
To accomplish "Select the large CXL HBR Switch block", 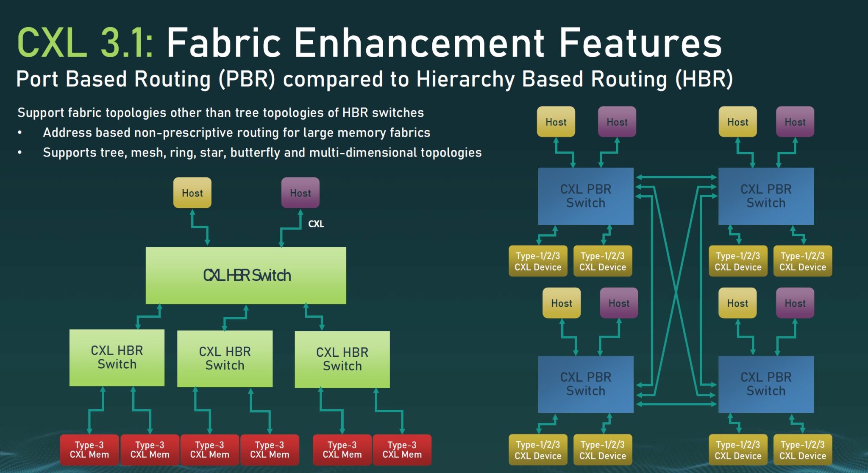I will pyautogui.click(x=246, y=276).
